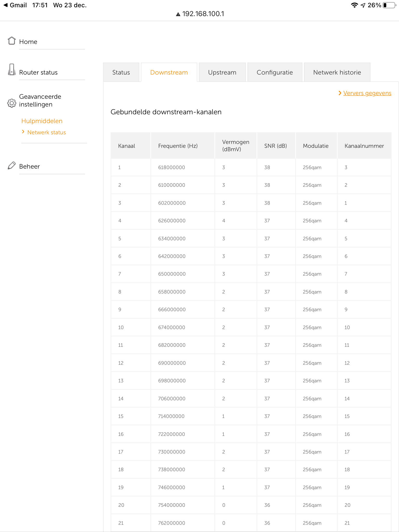Viewport: 399px width, 532px height.
Task: Click frequency 618000000 in row 1
Action: click(x=171, y=168)
